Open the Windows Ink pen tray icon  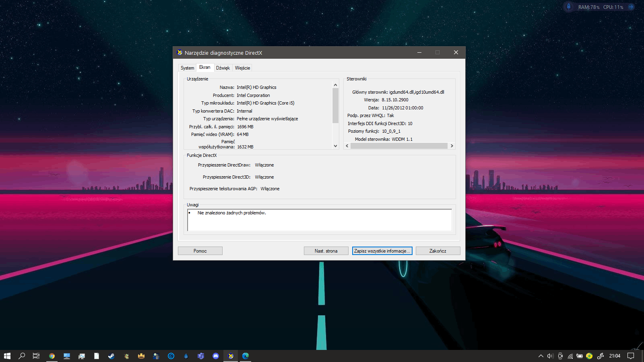pos(600,356)
